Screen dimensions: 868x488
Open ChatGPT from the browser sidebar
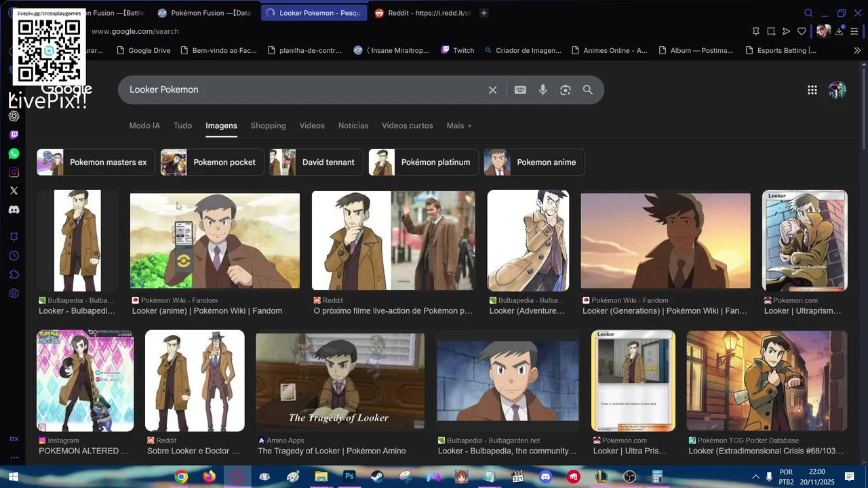tap(14, 116)
